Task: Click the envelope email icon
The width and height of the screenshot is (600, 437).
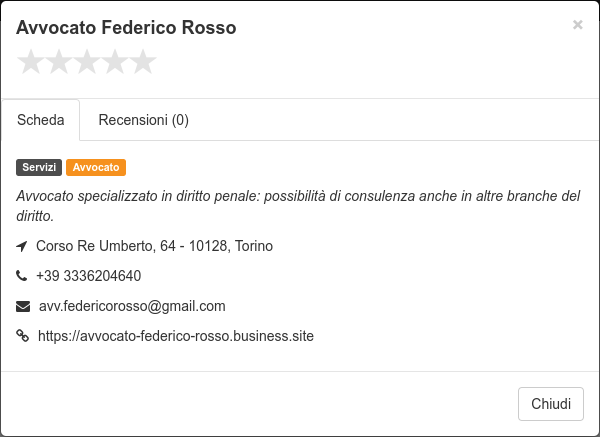Action: point(23,307)
